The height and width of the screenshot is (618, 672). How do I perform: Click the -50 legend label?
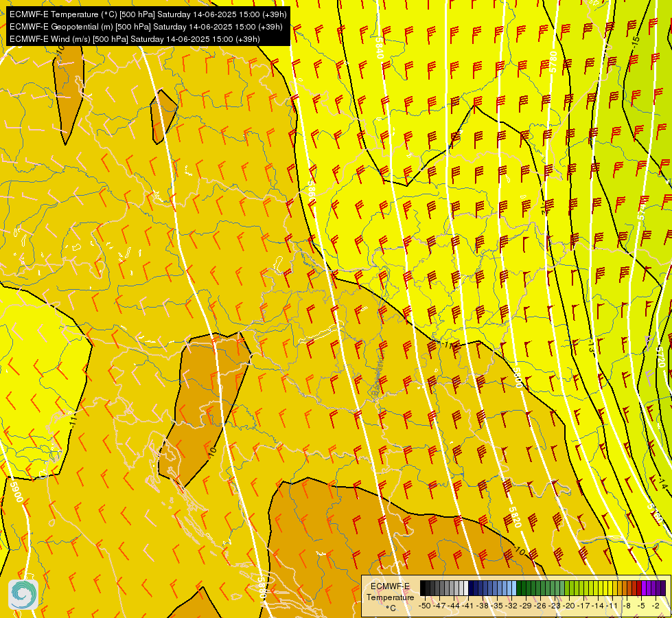pyautogui.click(x=425, y=606)
